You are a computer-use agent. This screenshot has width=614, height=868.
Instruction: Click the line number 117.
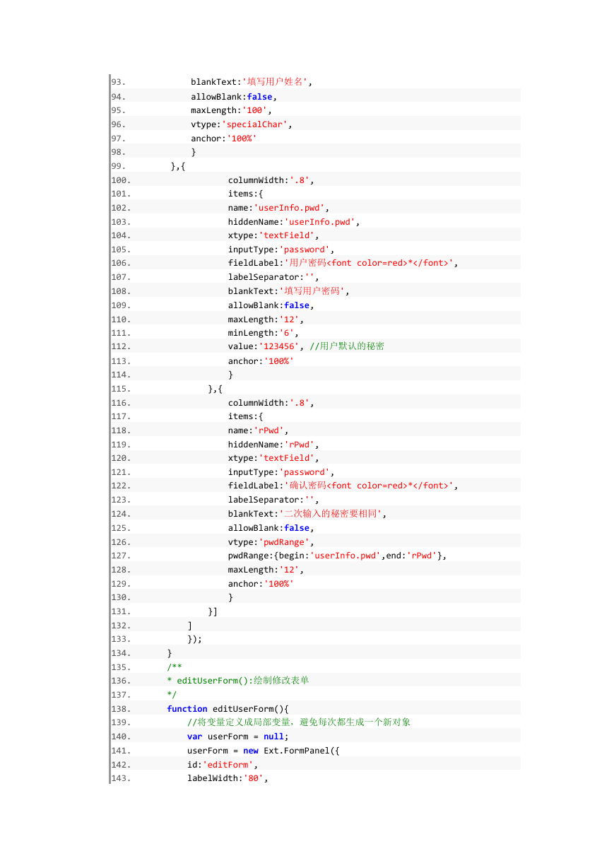(121, 416)
